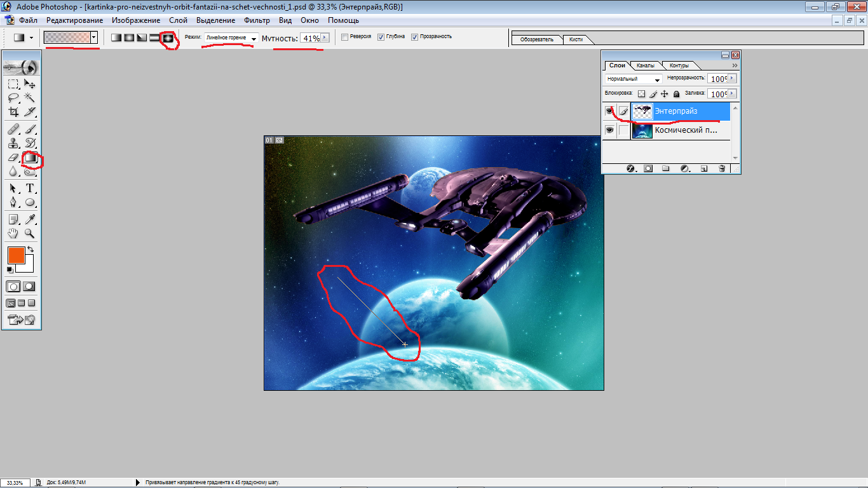Select the Blur tool
Screen dimensions: 868x488
pos(13,171)
